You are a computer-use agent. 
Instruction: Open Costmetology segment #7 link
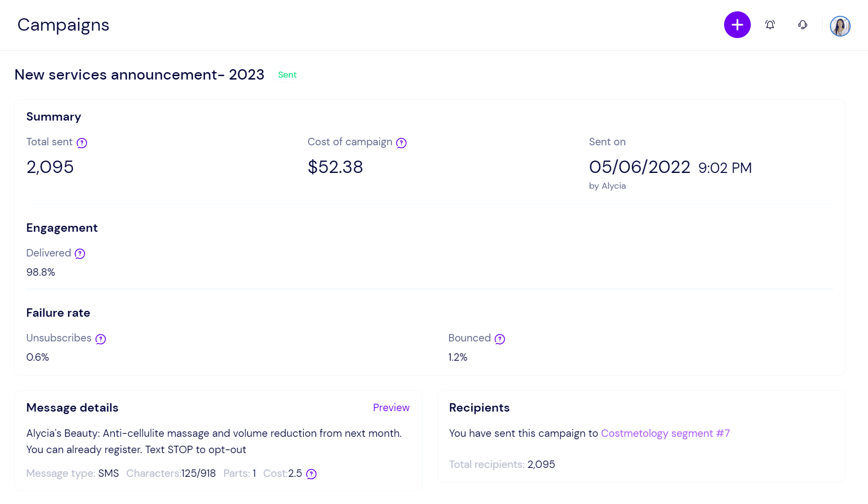pyautogui.click(x=665, y=433)
